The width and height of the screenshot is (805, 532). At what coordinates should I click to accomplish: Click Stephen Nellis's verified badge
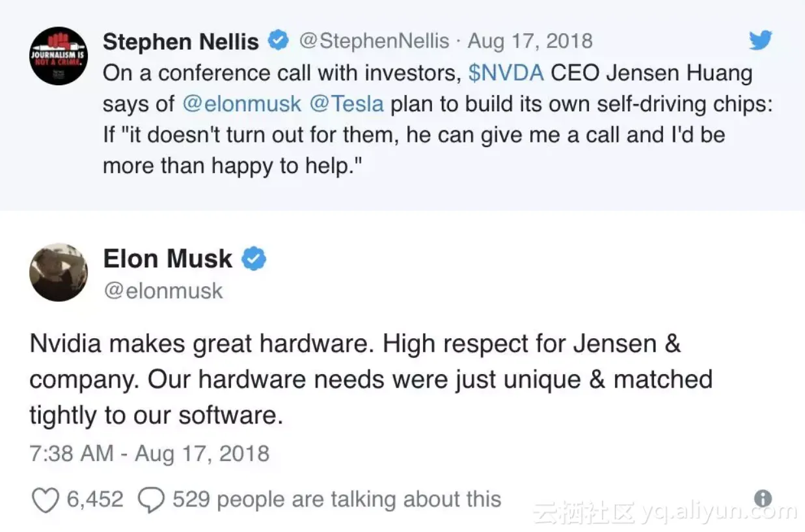(x=279, y=41)
